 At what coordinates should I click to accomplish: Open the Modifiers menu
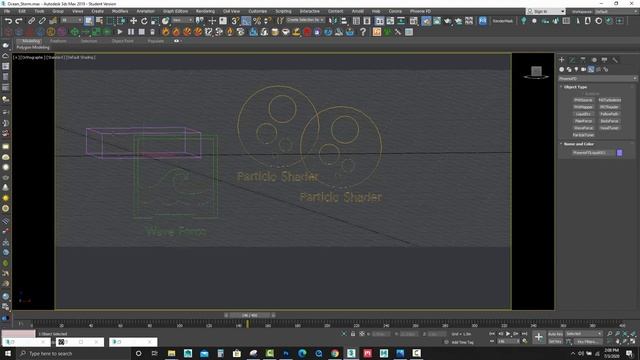point(120,11)
